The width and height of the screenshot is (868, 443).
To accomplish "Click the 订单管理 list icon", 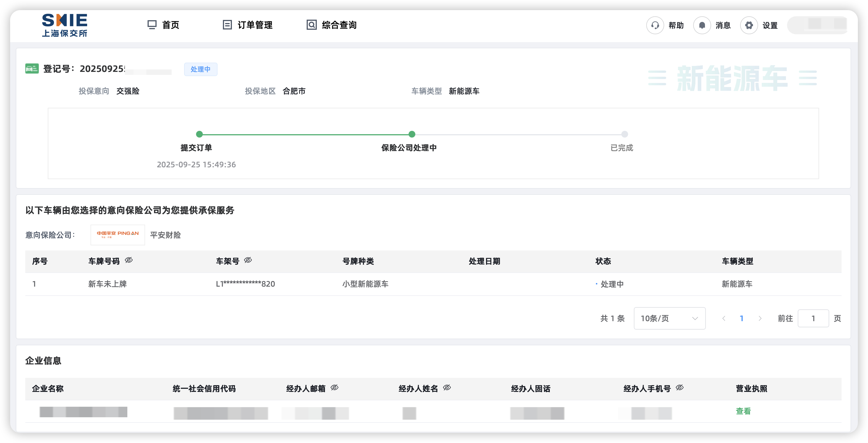I will (227, 25).
